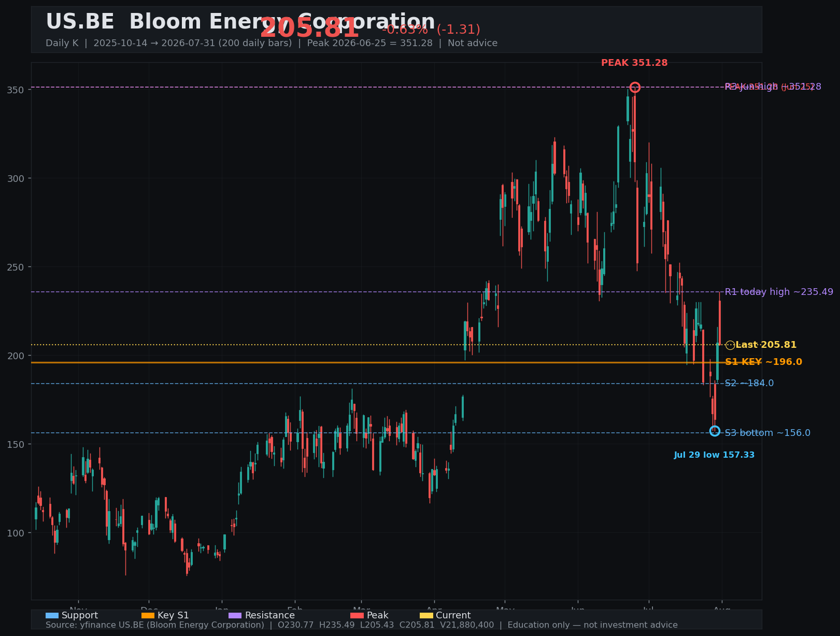Click the purple Resistance legend swatch
840x636 pixels.
[235, 615]
